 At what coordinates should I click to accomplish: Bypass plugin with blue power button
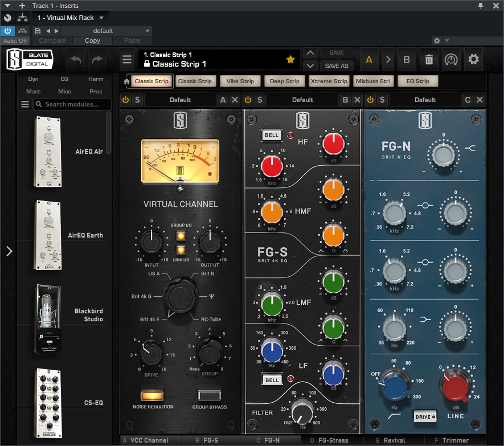point(7,31)
